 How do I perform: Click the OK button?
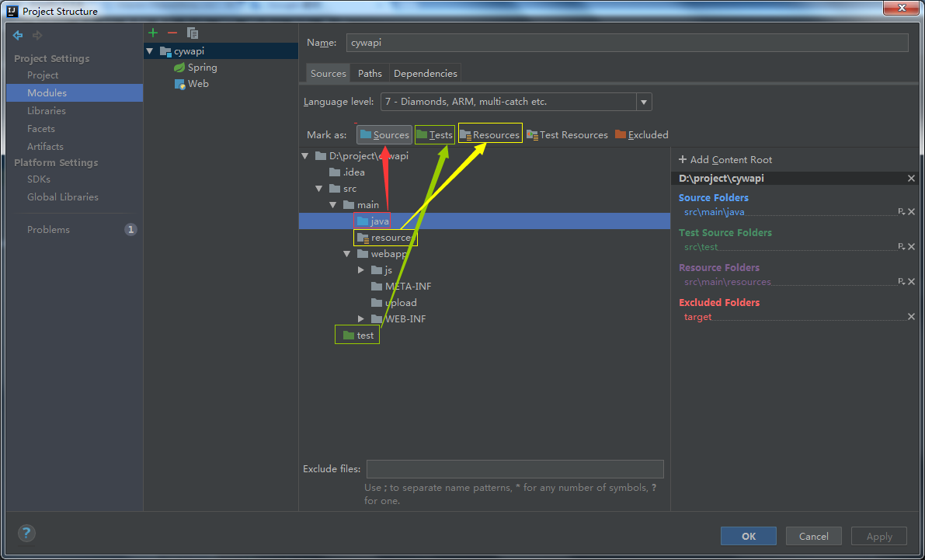tap(748, 536)
